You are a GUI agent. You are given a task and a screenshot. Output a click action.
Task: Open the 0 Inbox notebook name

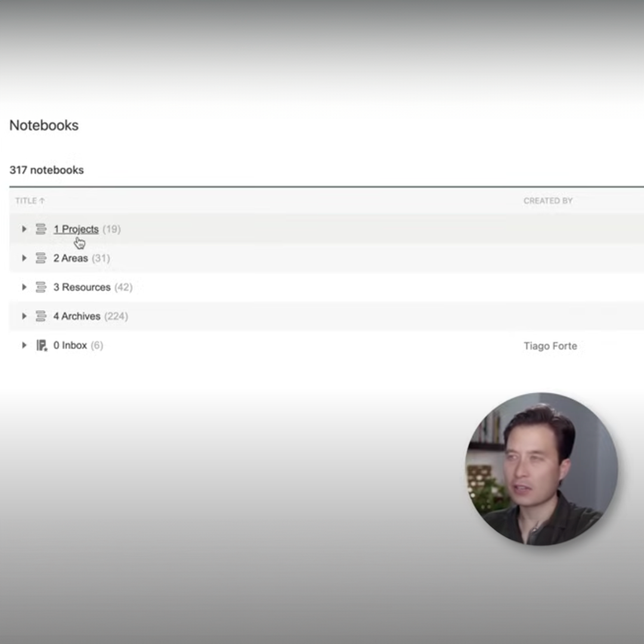(x=70, y=345)
